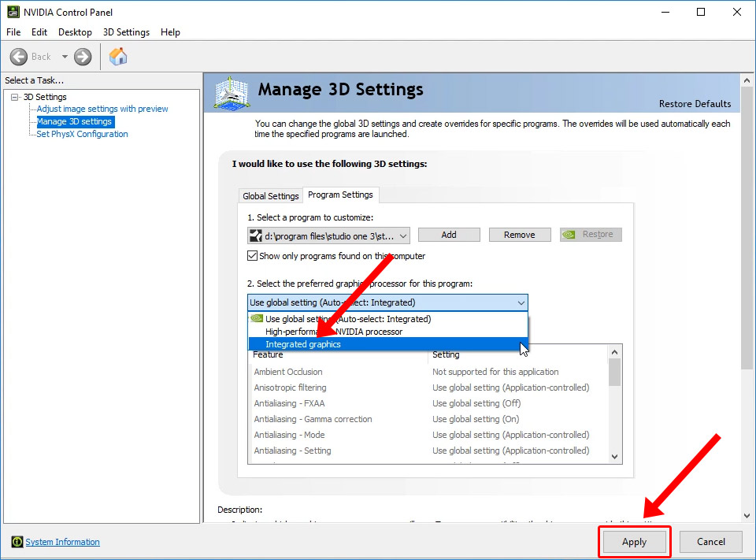Open the 3D Settings menu
This screenshot has height=560, width=756.
tap(126, 32)
